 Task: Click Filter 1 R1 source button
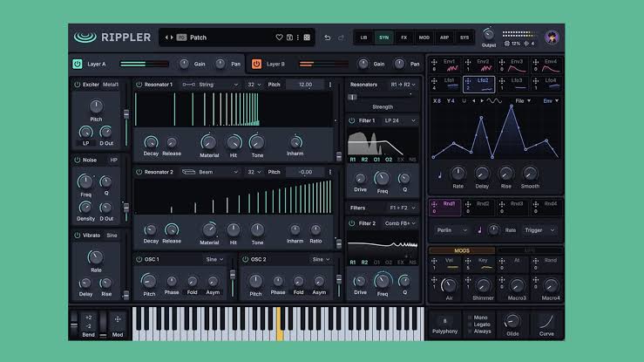pyautogui.click(x=353, y=160)
